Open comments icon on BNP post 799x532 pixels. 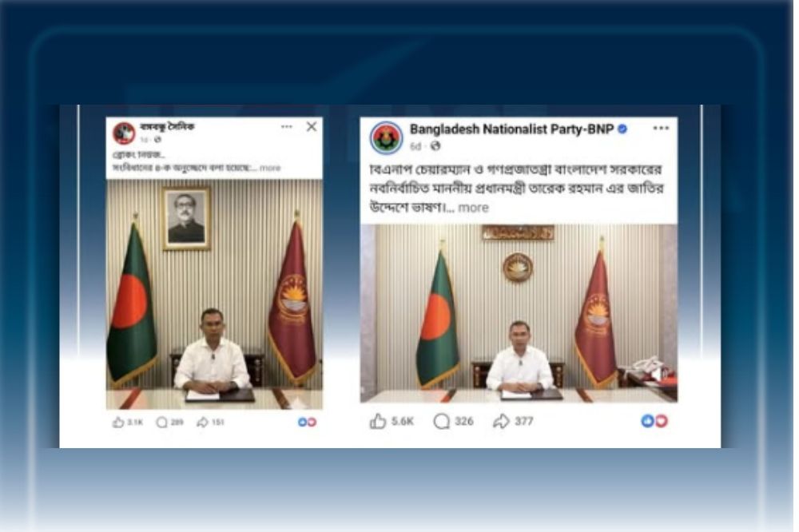(441, 422)
